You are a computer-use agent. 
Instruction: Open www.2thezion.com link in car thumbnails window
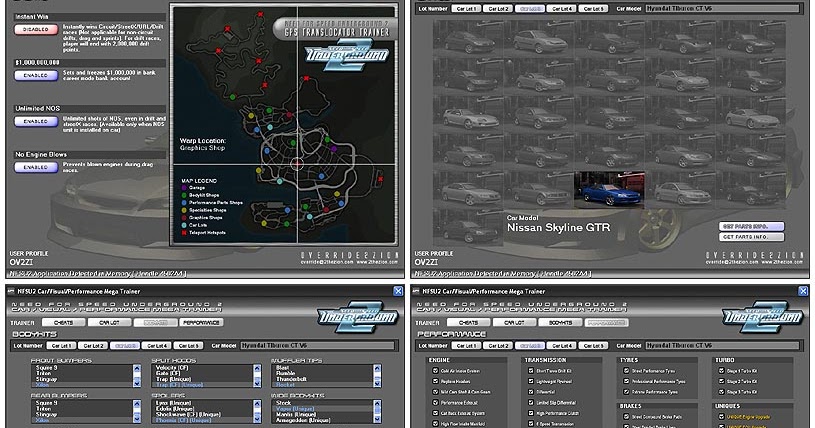tap(782, 263)
